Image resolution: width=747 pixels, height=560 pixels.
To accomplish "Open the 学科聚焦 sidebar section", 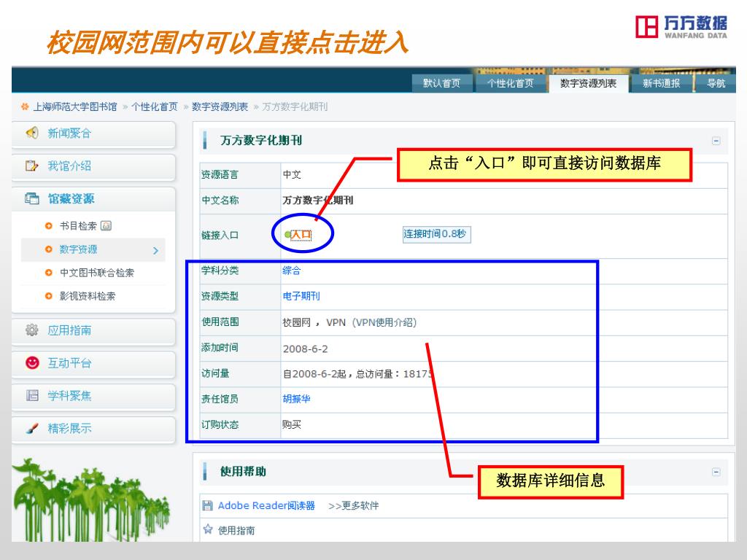I will (93, 396).
